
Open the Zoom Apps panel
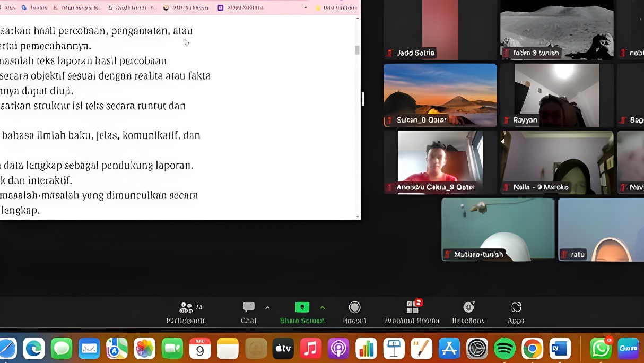516,313
